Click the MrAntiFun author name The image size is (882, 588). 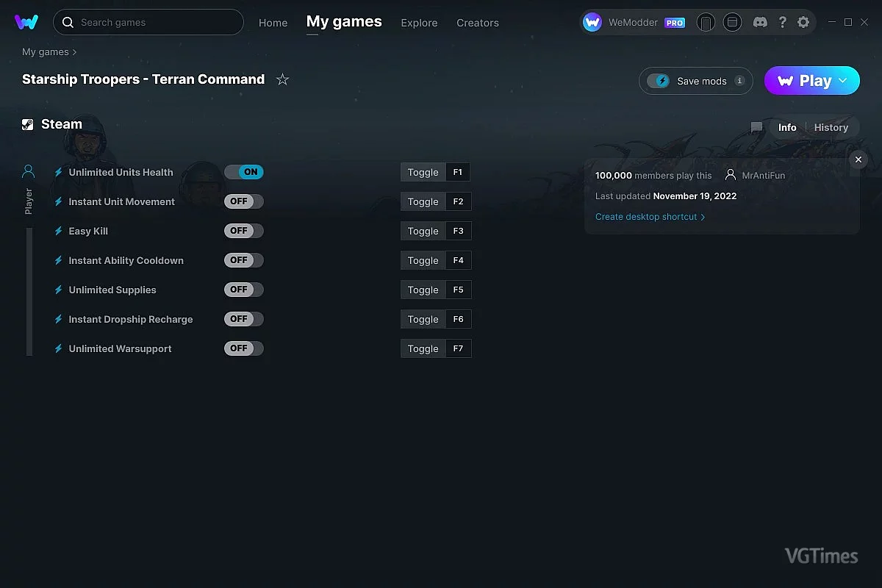[763, 176]
